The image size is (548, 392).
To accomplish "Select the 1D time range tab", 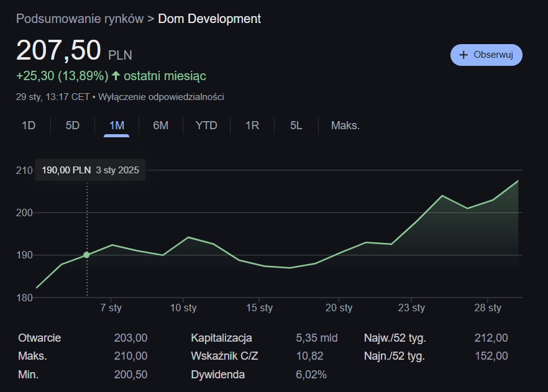I will point(29,125).
